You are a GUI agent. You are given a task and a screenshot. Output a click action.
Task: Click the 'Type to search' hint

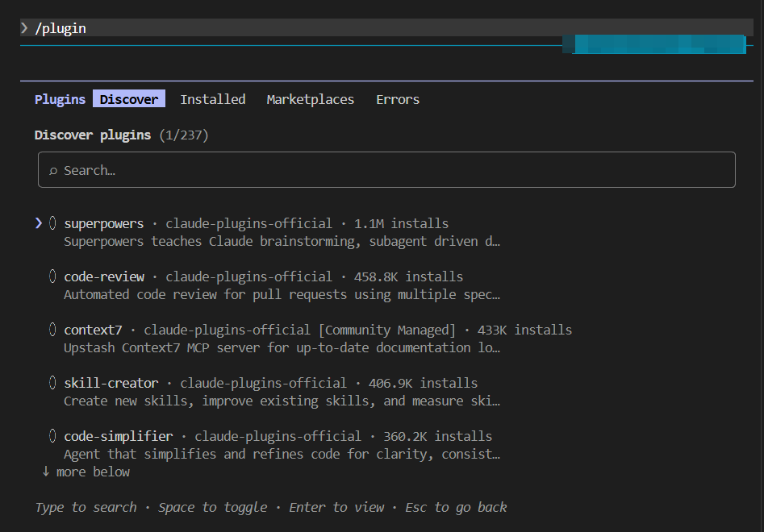tap(86, 508)
